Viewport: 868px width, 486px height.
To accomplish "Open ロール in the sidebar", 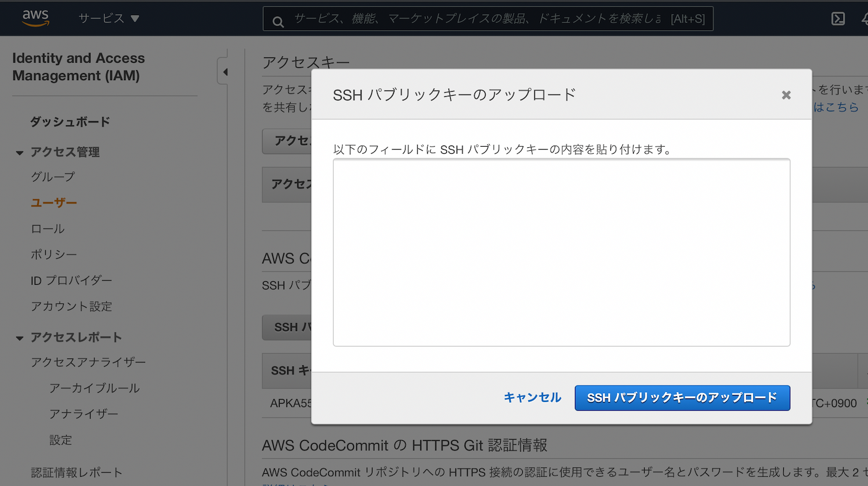I will pos(48,229).
